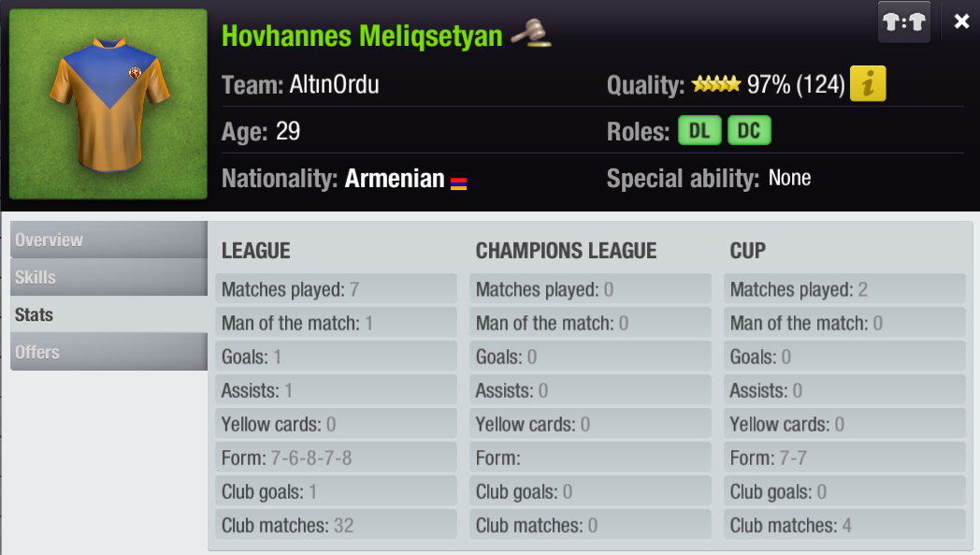The height and width of the screenshot is (555, 980).
Task: Click the League Matches played row
Action: click(337, 289)
